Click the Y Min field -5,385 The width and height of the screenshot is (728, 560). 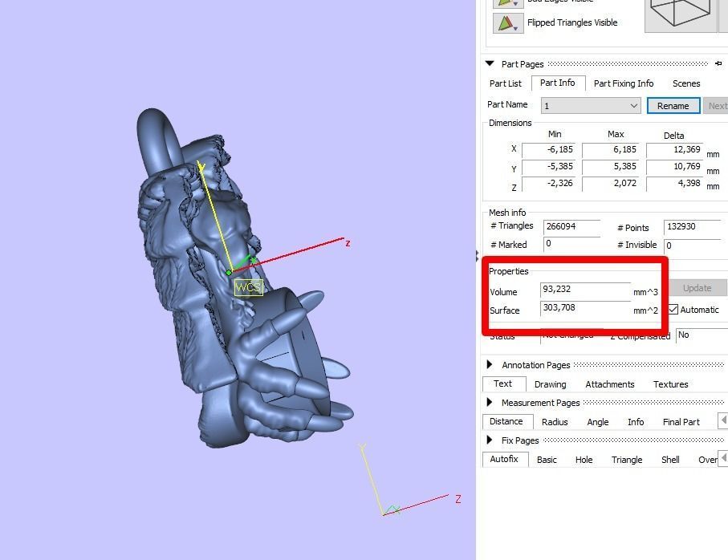pyautogui.click(x=548, y=167)
